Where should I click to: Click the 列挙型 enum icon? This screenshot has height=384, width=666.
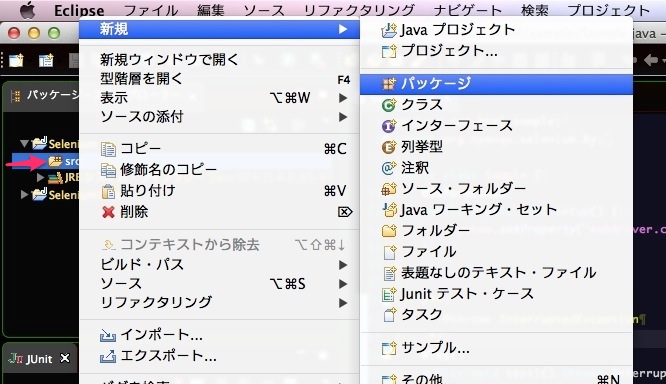click(389, 147)
